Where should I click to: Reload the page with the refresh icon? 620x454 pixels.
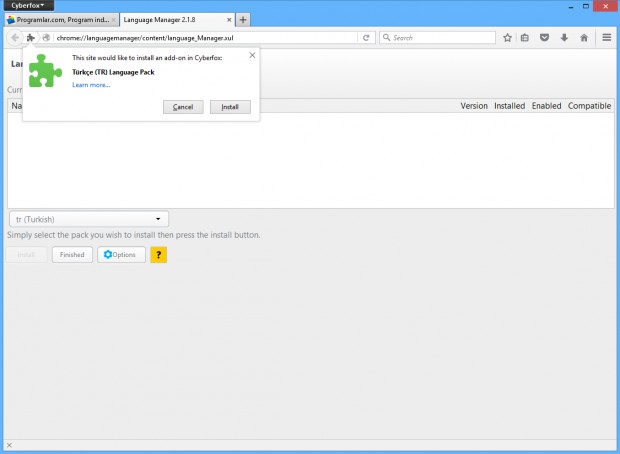coord(366,38)
